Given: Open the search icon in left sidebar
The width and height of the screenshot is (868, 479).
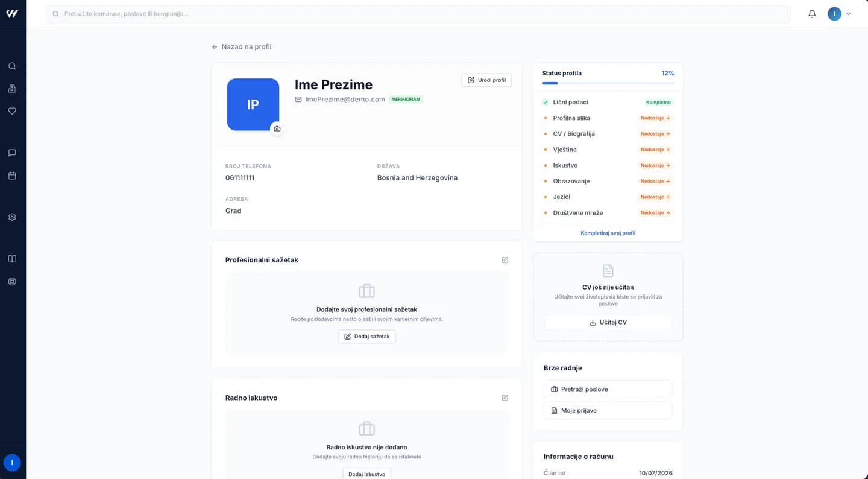Looking at the screenshot, I should [x=12, y=66].
